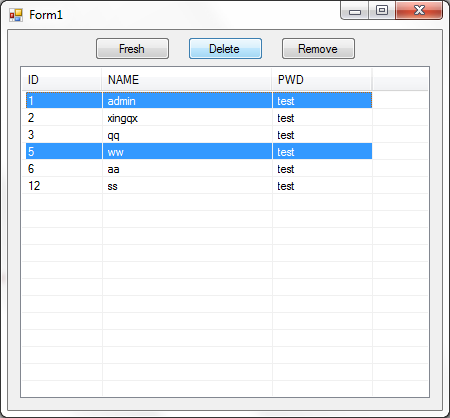Sort by the PWD column header
This screenshot has height=418, width=450.
(x=322, y=80)
